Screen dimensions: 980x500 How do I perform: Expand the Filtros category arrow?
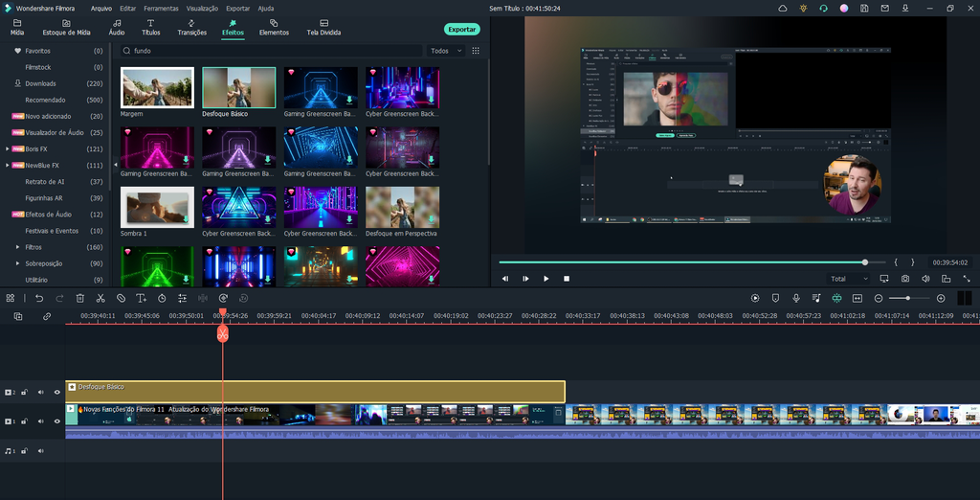click(x=17, y=247)
